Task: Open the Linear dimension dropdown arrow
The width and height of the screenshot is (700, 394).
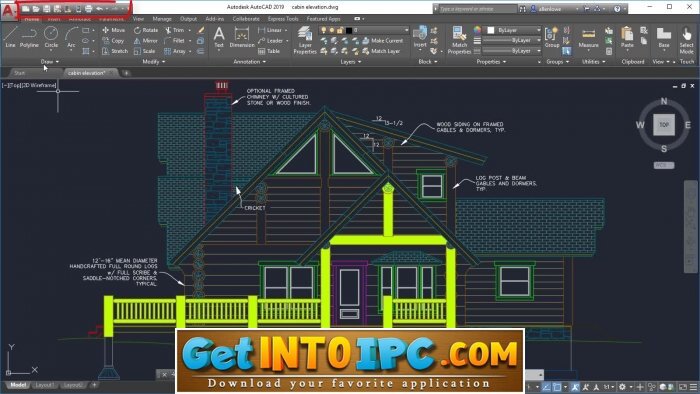Action: [286, 30]
